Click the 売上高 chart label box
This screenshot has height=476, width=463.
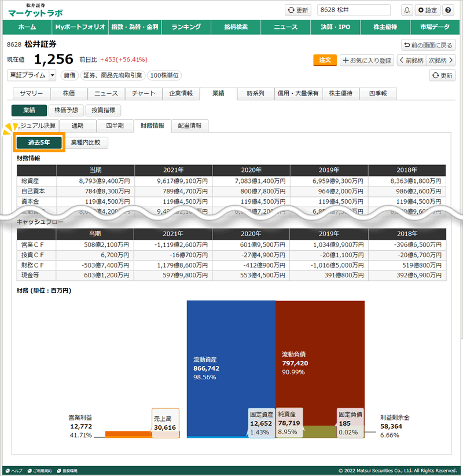click(166, 423)
